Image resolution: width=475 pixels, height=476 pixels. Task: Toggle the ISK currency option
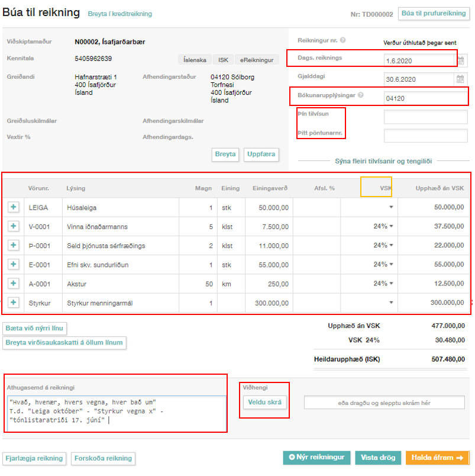click(223, 60)
